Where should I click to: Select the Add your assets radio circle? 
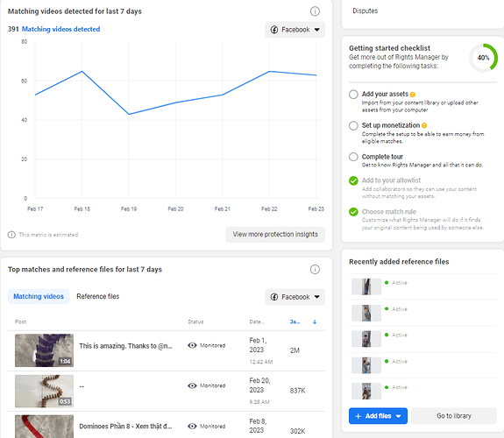point(353,94)
